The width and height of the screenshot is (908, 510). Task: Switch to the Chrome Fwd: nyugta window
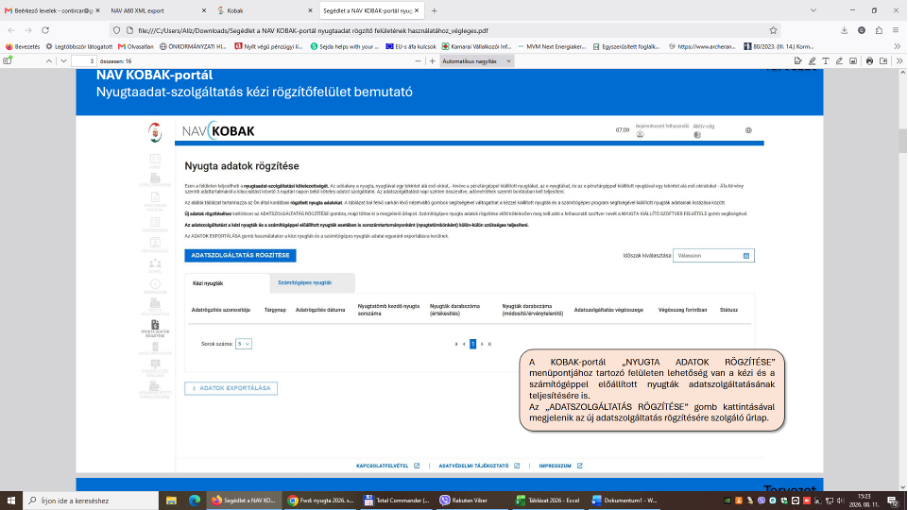coord(321,500)
